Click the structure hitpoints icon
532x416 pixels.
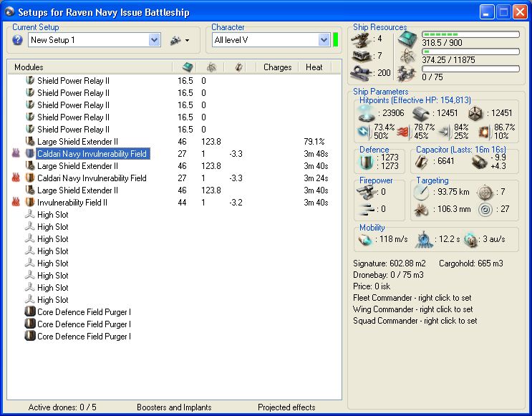476,112
